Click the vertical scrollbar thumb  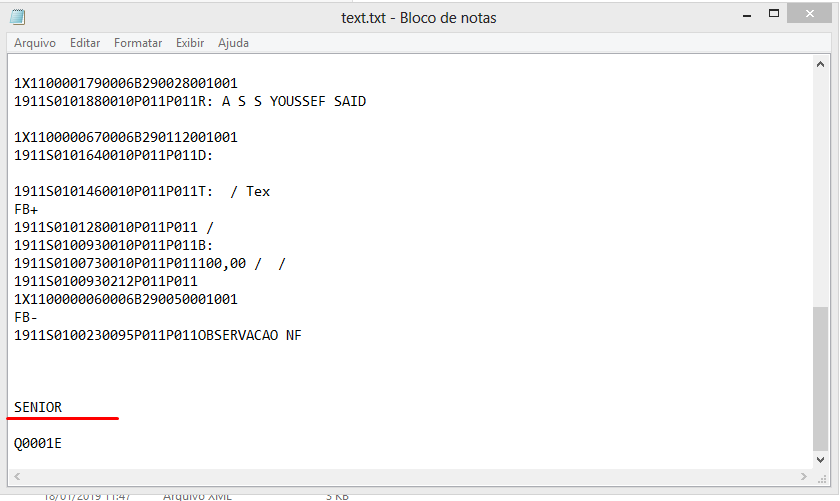(x=820, y=378)
